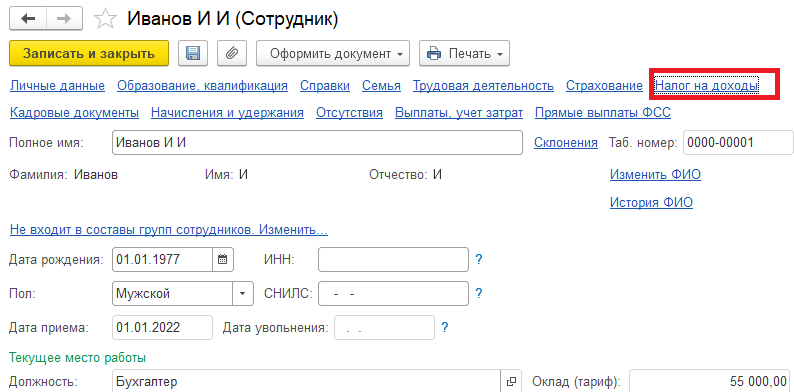Open Справки section link
This screenshot has width=794, height=392.
pos(325,86)
